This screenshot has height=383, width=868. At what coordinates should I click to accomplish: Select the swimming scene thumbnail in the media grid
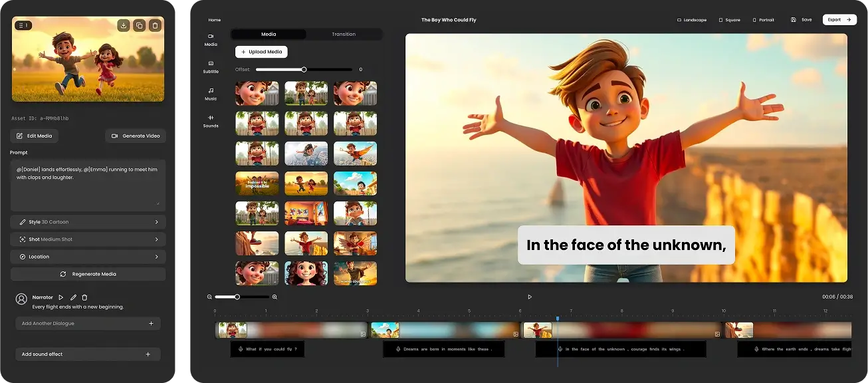tap(306, 153)
